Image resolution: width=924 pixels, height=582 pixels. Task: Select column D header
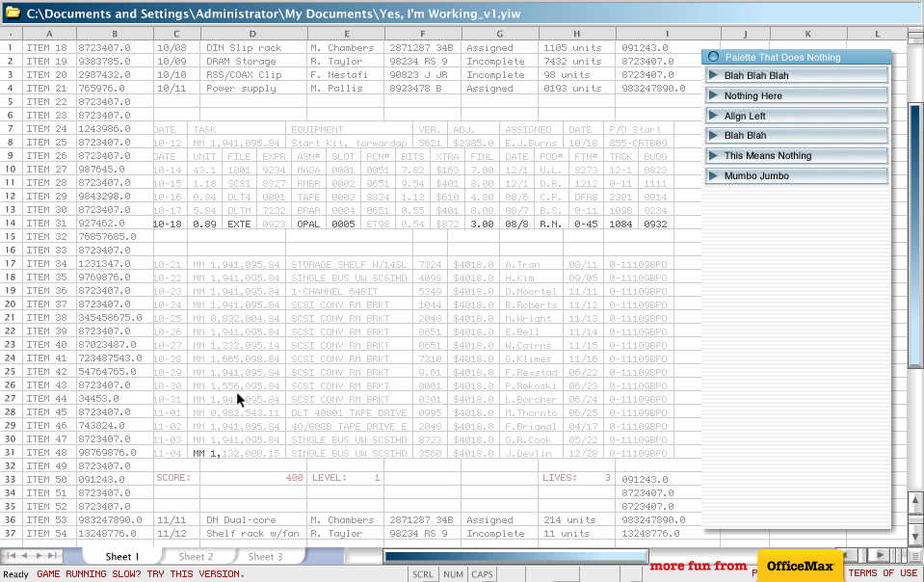[252, 34]
